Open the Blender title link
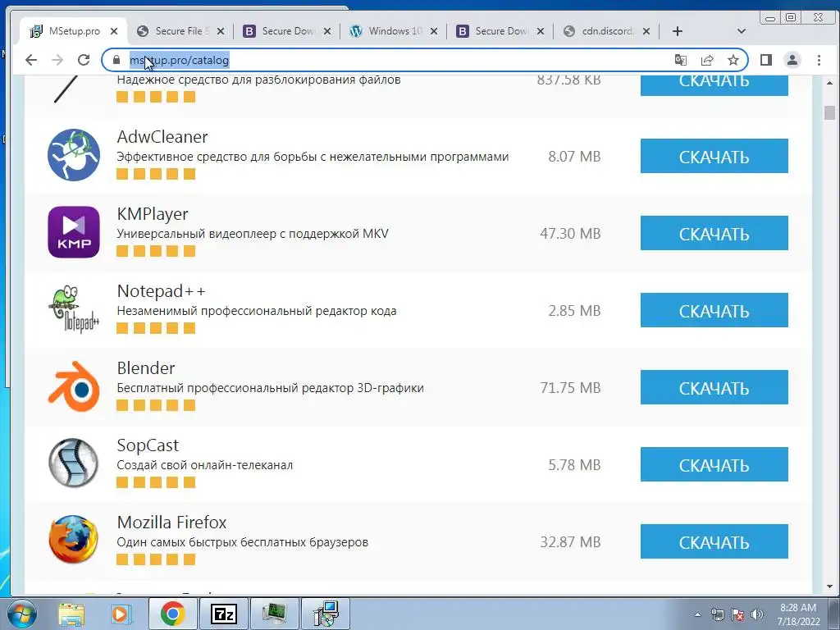The height and width of the screenshot is (630, 840). pos(146,368)
